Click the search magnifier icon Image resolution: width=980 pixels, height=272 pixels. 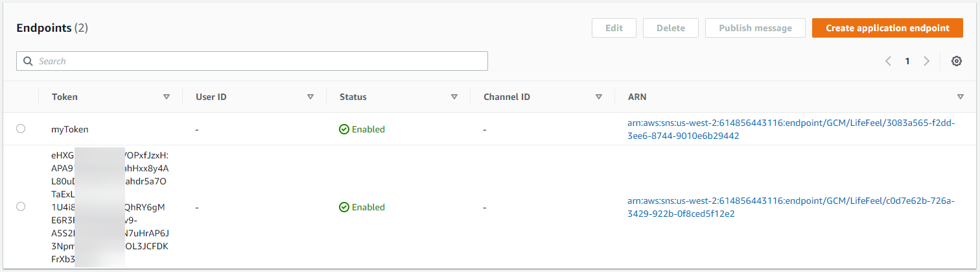point(28,61)
